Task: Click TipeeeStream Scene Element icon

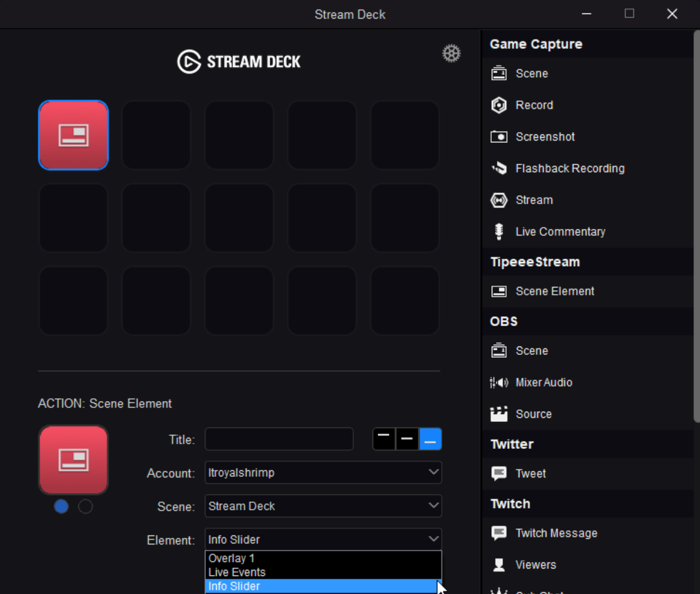Action: [499, 291]
